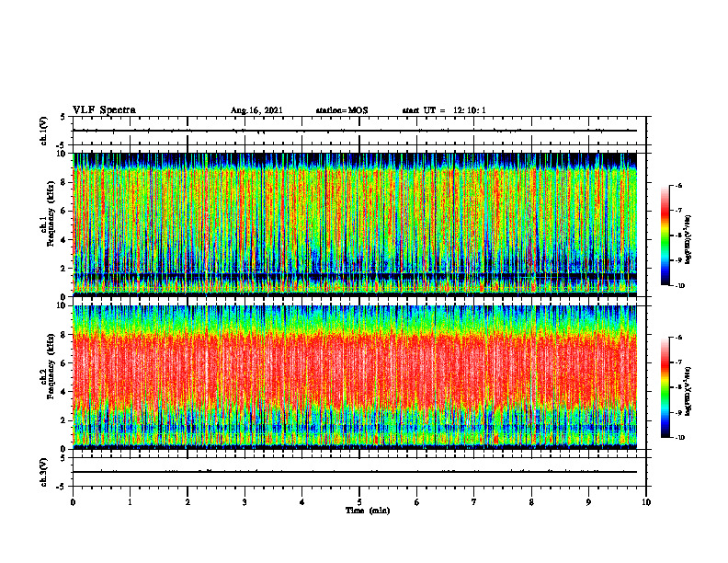The width and height of the screenshot is (728, 563).
Task: Click the ch.2 colorbar "log(PSD)" label
Action: (688, 392)
